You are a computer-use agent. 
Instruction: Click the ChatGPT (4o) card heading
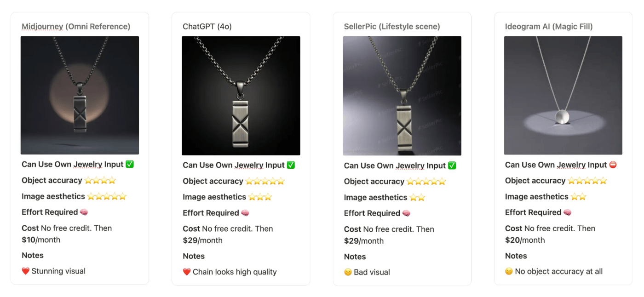pos(207,26)
